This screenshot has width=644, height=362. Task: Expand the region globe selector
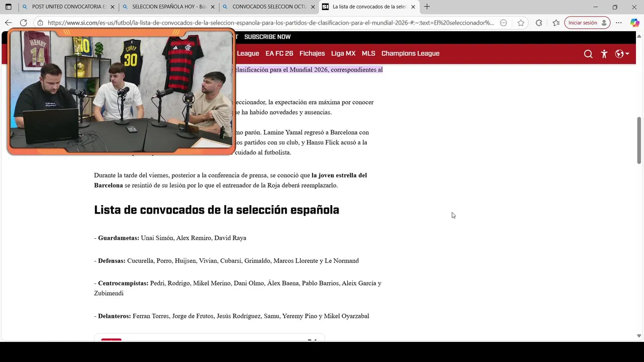(x=622, y=54)
